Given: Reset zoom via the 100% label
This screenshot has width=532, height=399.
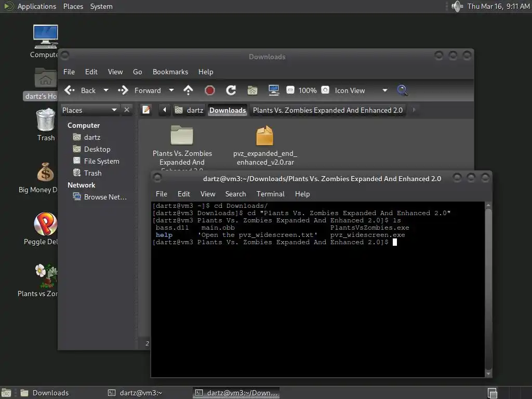Looking at the screenshot, I should point(308,90).
